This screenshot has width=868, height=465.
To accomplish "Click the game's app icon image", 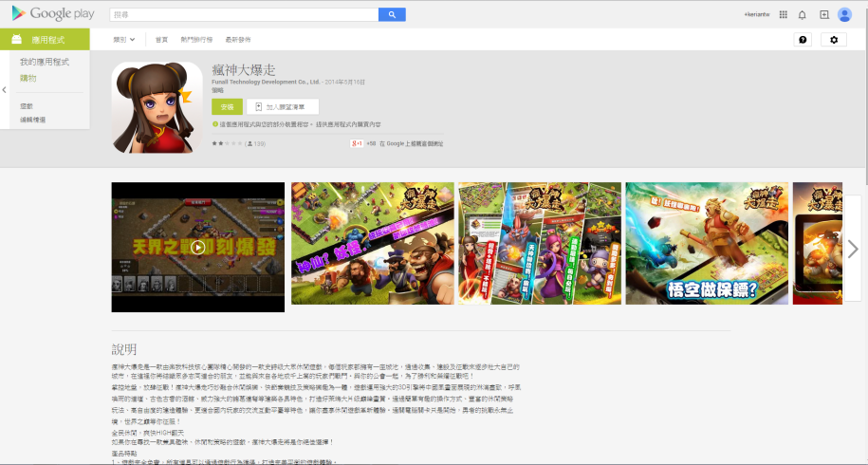I will coord(157,106).
